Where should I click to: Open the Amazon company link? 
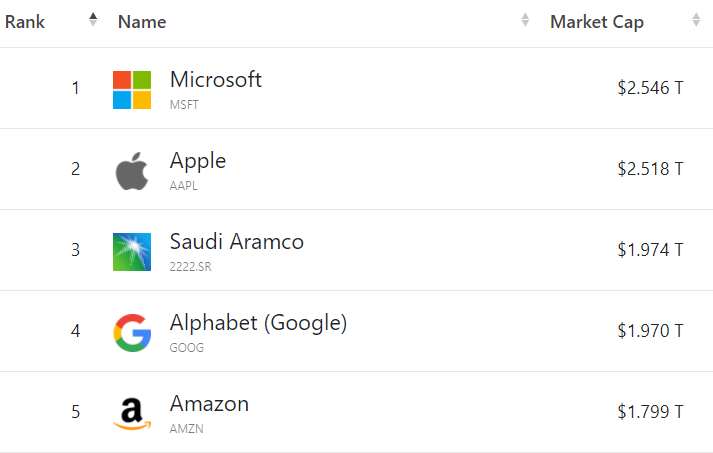[x=209, y=404]
